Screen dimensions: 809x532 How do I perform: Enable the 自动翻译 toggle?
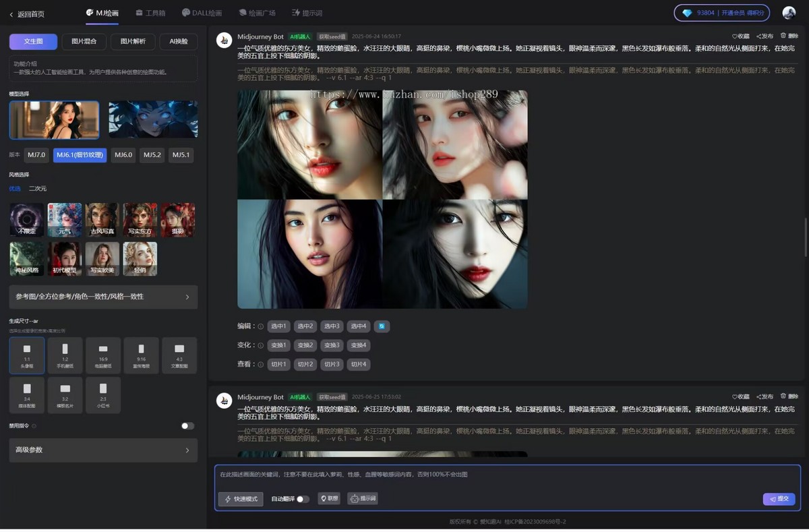point(303,499)
